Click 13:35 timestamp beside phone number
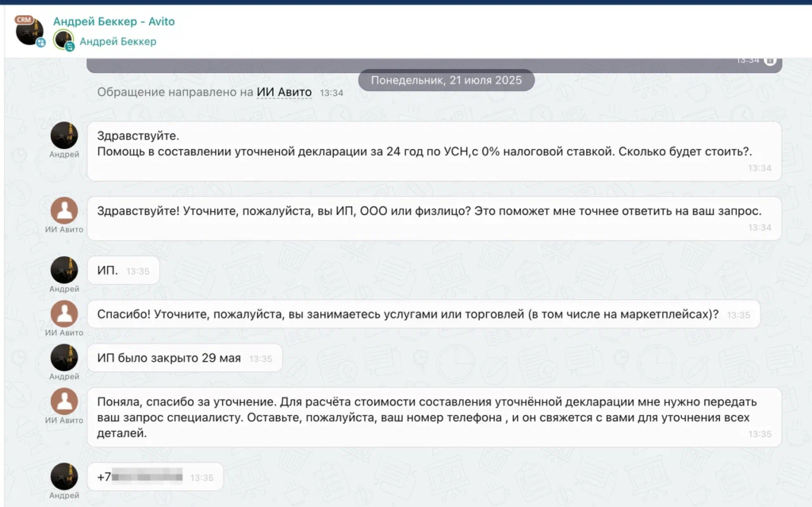 click(202, 478)
